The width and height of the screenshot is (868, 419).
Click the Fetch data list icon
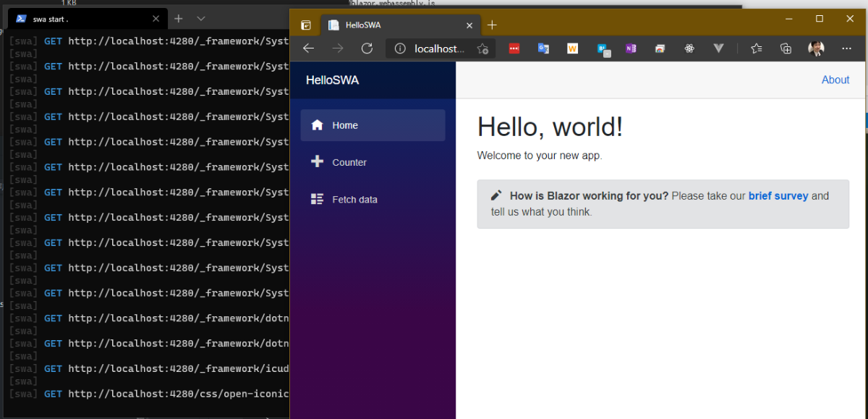point(317,199)
